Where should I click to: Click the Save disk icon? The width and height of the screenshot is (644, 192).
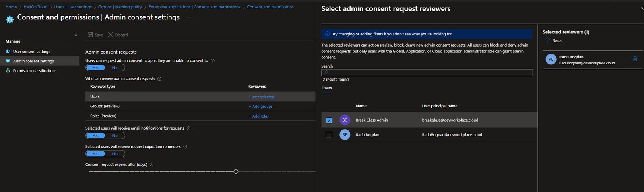(x=90, y=35)
